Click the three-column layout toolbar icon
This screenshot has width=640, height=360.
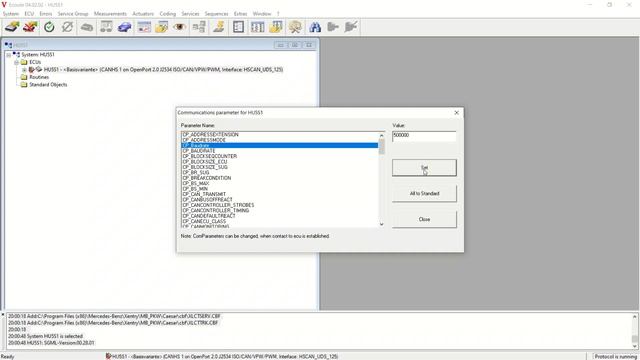click(x=258, y=27)
